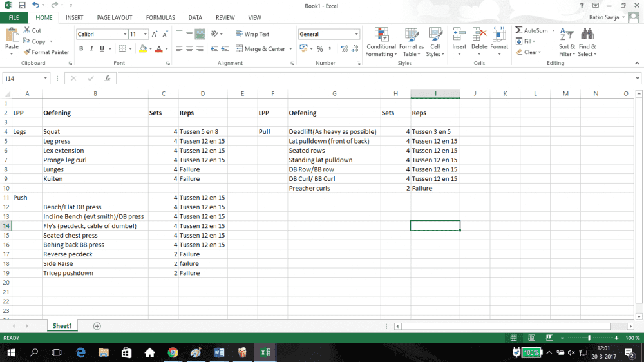The height and width of the screenshot is (362, 644).
Task: Open Conditional Formatting menu
Action: (381, 42)
